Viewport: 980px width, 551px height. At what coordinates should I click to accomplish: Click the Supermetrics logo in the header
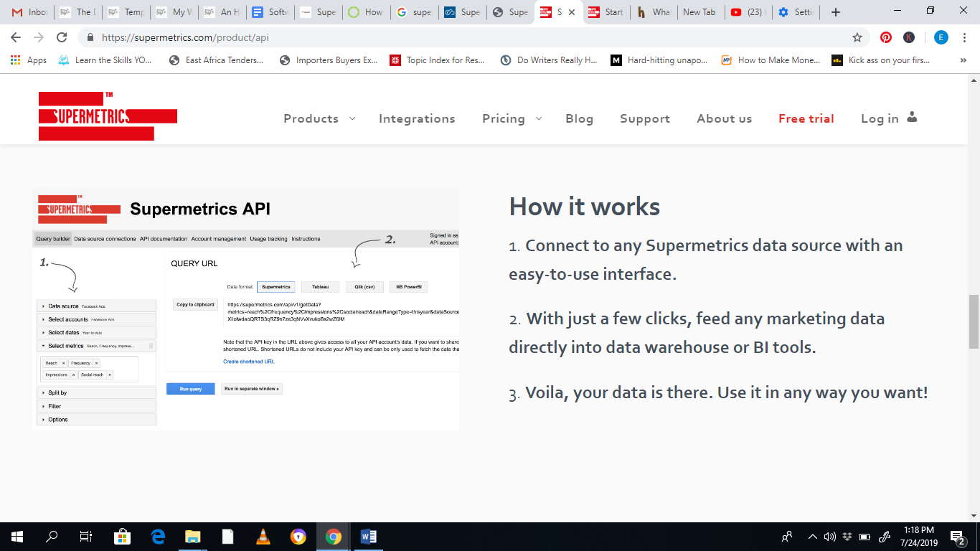tap(108, 116)
